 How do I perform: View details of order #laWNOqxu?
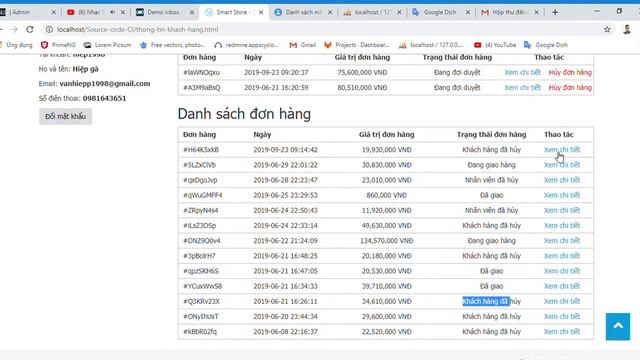point(522,72)
